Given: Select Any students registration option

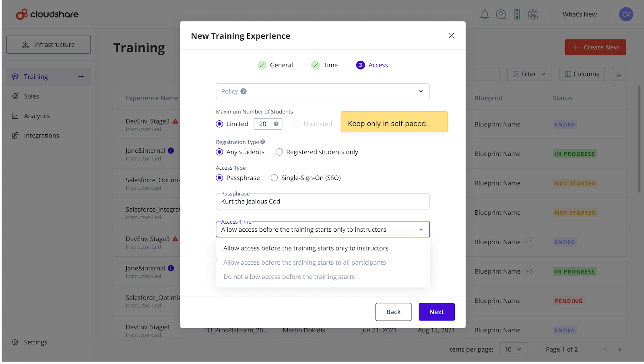Looking at the screenshot, I should pos(219,152).
